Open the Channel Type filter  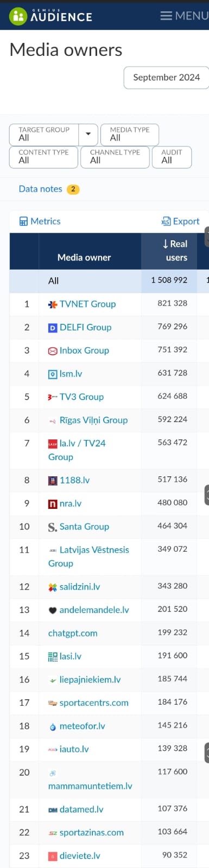pos(115,157)
